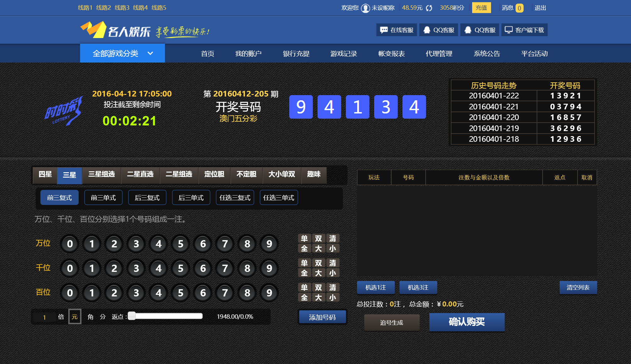Click the user avatar next to 欢迎您
Screen dimensions: 631x364
[366, 8]
